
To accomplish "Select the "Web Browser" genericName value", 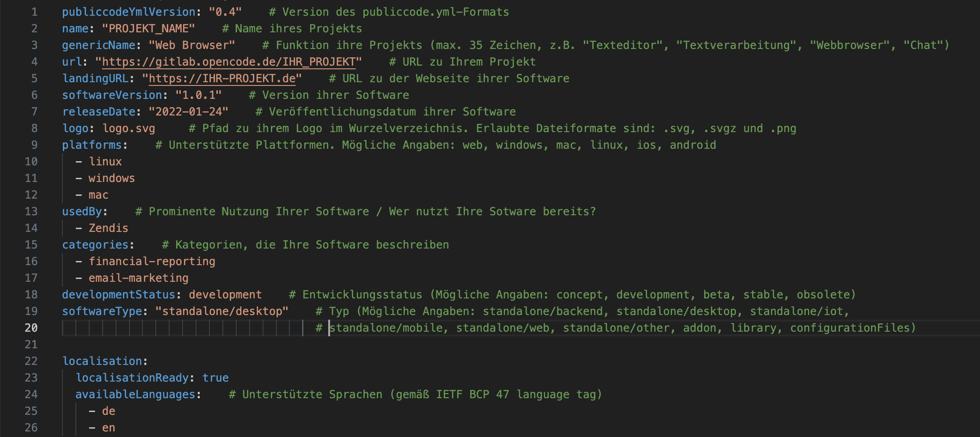I will click(192, 45).
